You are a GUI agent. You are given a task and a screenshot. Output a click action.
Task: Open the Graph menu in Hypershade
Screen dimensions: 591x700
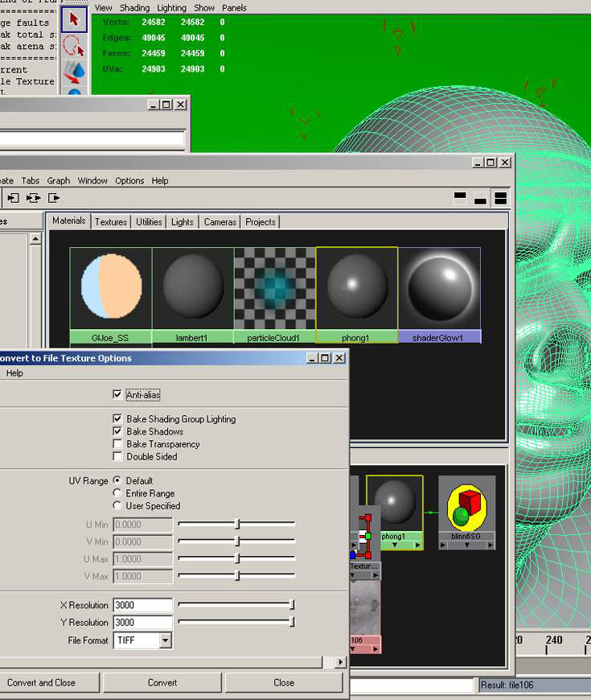(58, 181)
